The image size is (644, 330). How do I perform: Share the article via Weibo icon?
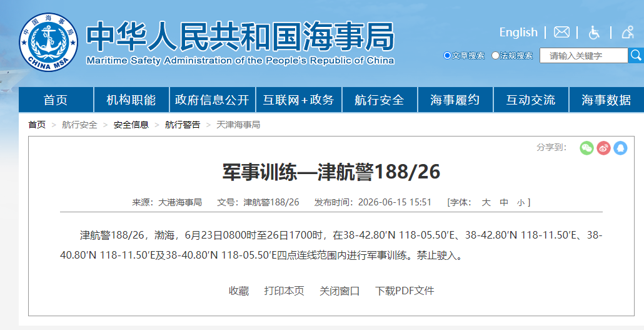click(x=603, y=148)
